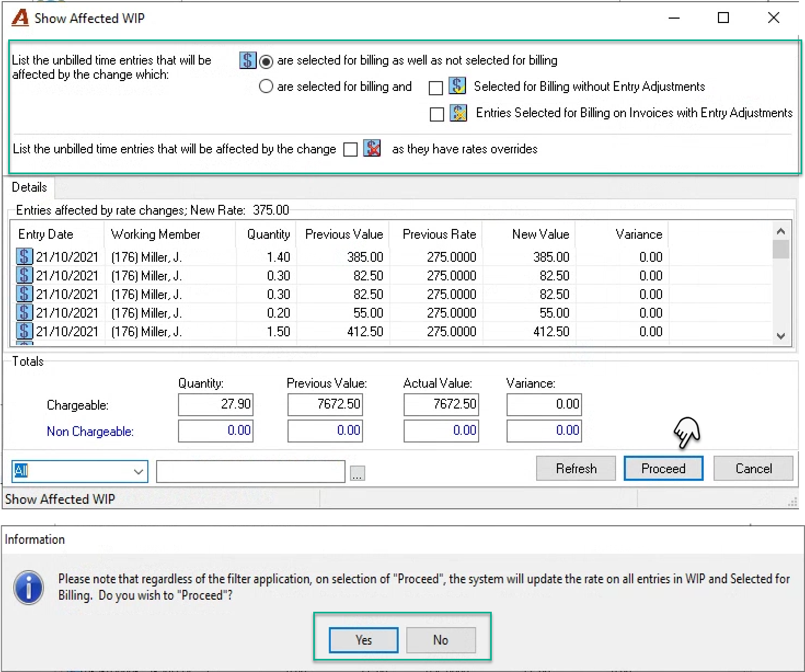This screenshot has width=805, height=672.
Task: Click the icon beside Selected for Billing without Entry Adjustments
Action: (x=457, y=86)
